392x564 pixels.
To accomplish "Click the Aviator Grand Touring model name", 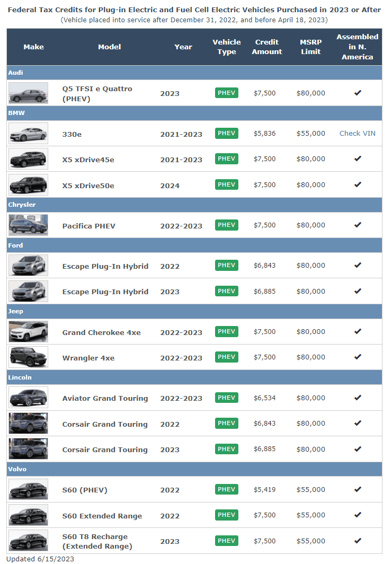I will coord(105,398).
